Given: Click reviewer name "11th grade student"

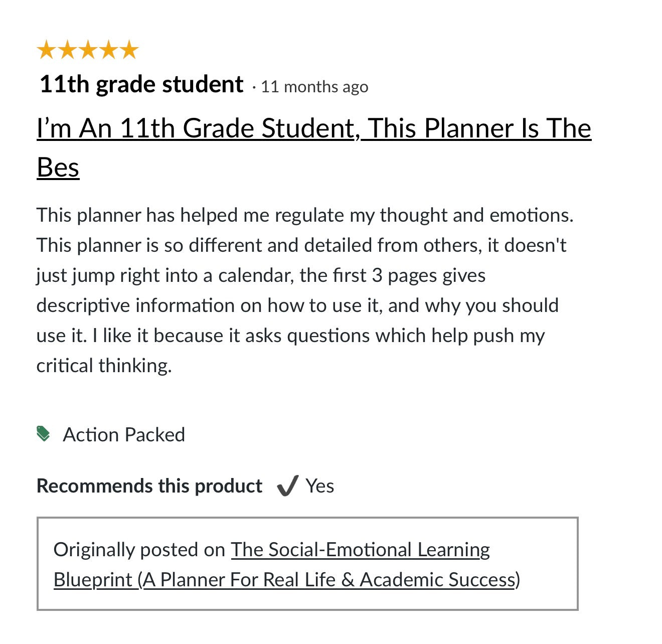Looking at the screenshot, I should point(141,84).
